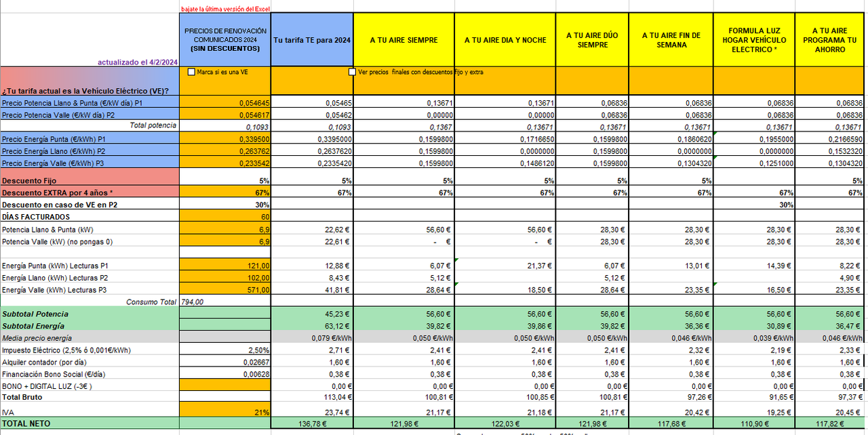The image size is (868, 435).
Task: Click the 'Tu tarifa TE para 2024' header cell
Action: click(x=312, y=40)
